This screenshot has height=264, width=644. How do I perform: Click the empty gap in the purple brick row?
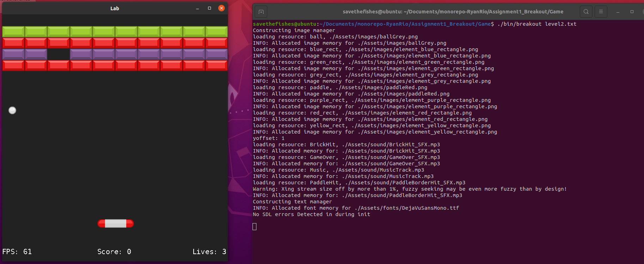click(59, 54)
